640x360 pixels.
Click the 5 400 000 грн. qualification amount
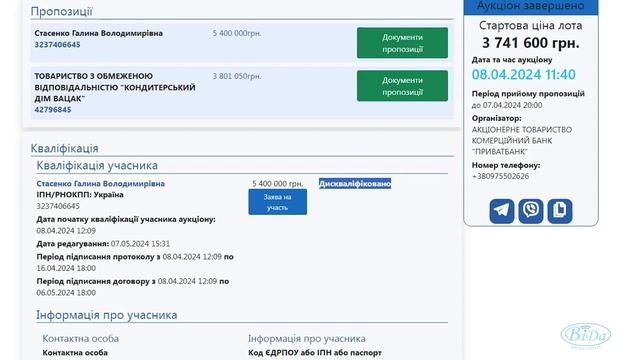(278, 184)
